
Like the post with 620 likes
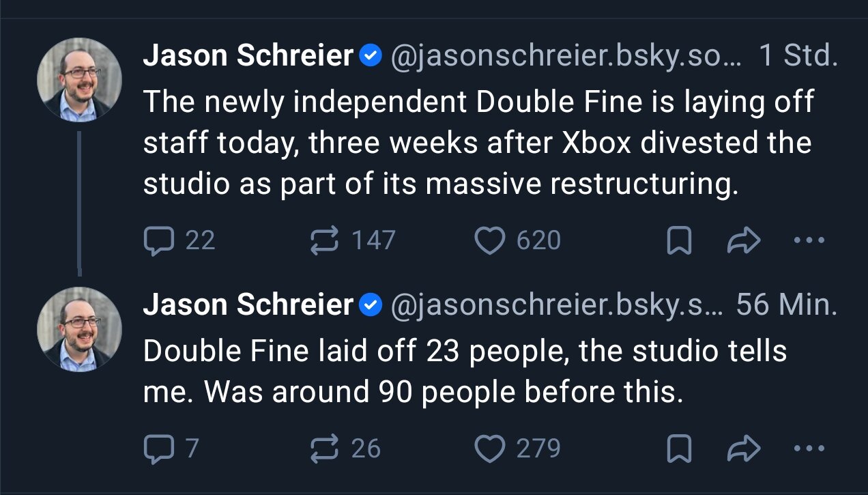(517, 240)
